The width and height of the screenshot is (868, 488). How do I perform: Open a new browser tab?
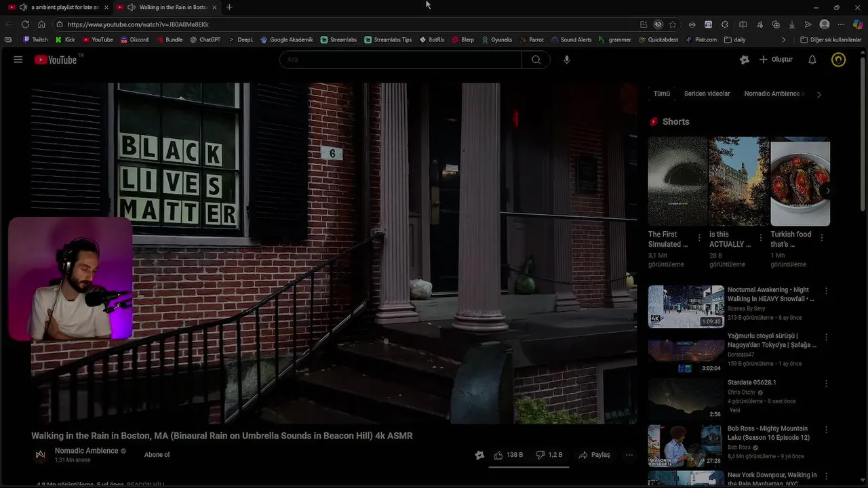[x=229, y=7]
